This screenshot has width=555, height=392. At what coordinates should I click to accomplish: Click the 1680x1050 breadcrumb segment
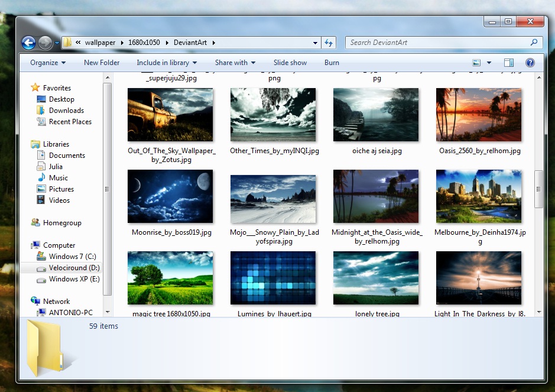[x=144, y=43]
